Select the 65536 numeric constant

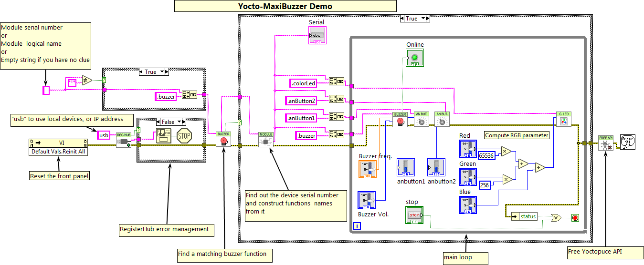pyautogui.click(x=486, y=155)
